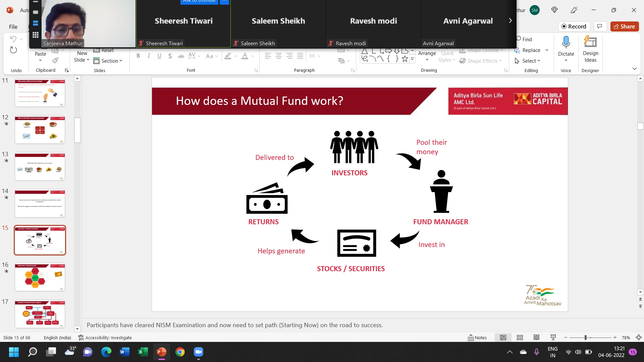Click zoom out minus button
644x362 pixels.
pyautogui.click(x=566, y=338)
